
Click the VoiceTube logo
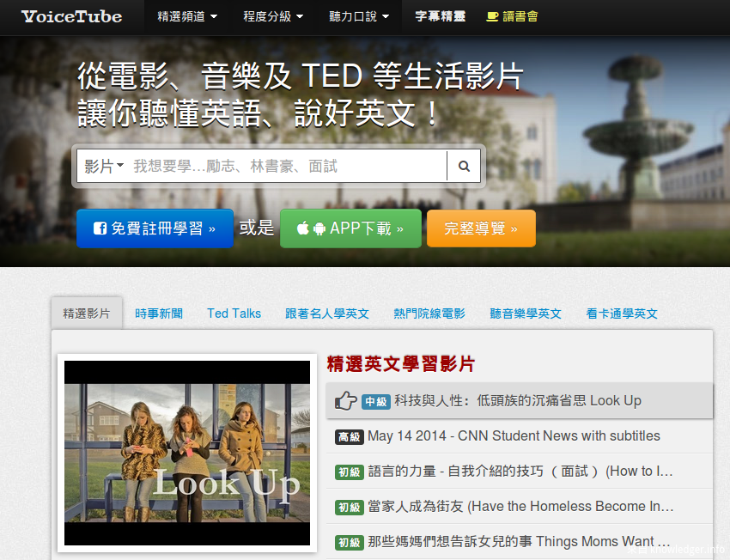(72, 16)
